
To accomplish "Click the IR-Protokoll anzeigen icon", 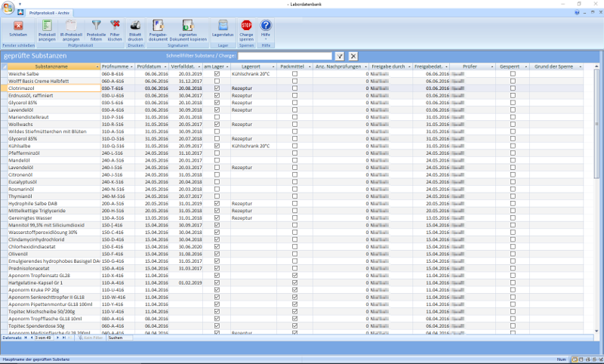I will [x=70, y=26].
